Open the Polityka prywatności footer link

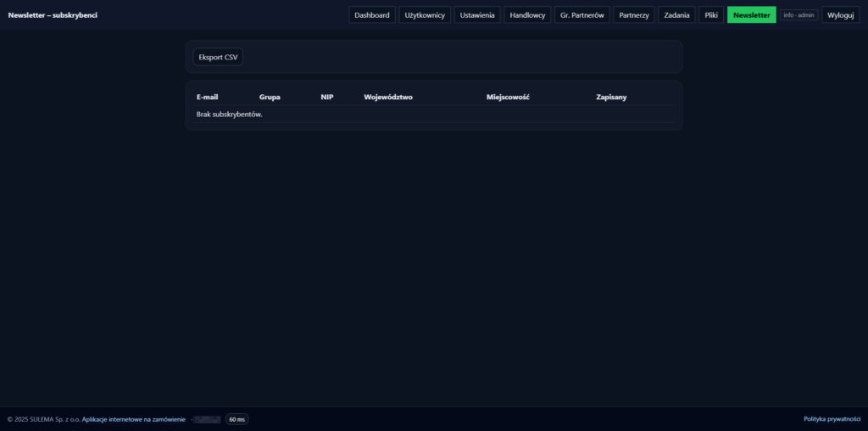[832, 419]
